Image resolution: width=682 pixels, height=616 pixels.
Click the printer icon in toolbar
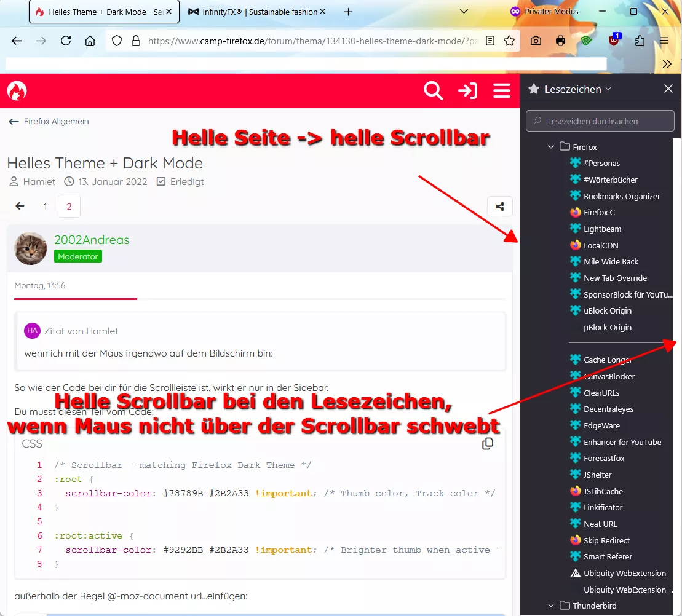click(561, 41)
